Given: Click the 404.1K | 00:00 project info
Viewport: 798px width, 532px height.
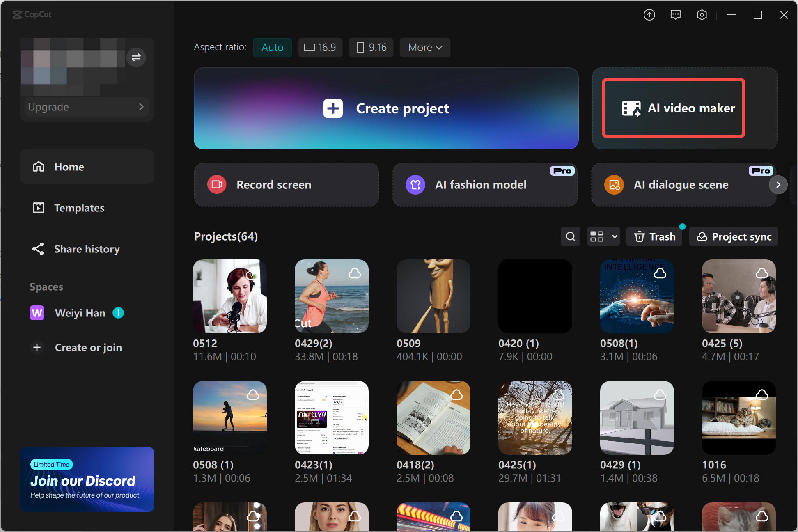Looking at the screenshot, I should [x=429, y=357].
